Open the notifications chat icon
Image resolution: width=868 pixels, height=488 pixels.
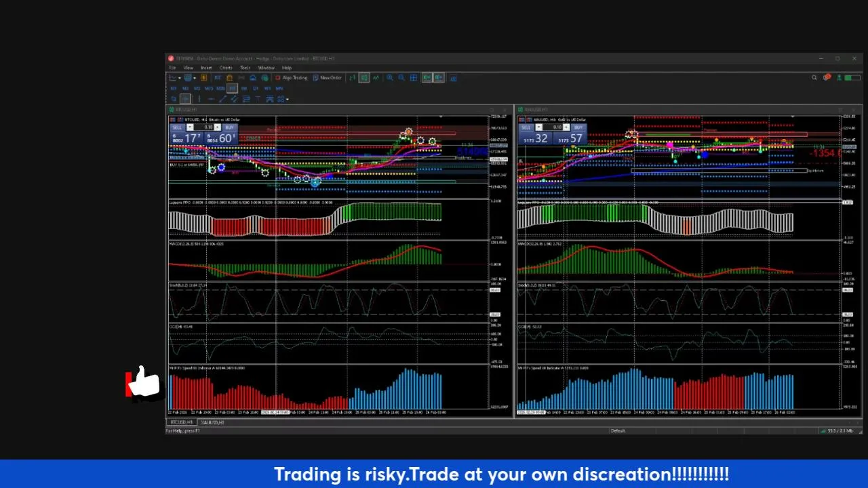point(827,77)
